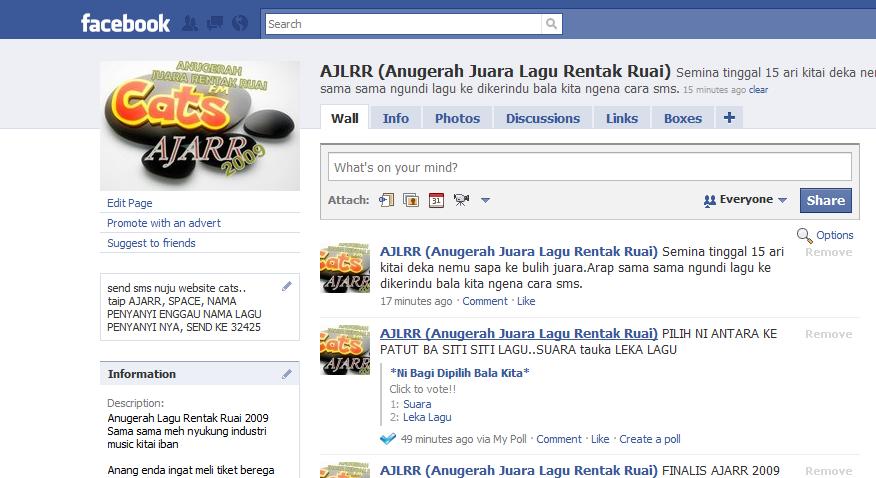Click the avatar on the 17 minutes ago post
The image size is (876, 478).
pyautogui.click(x=345, y=267)
